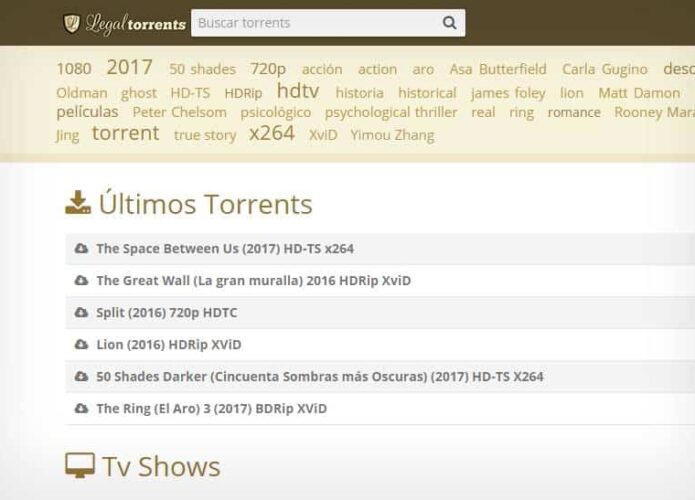Click the magnifier search icon
The height and width of the screenshot is (500, 695).
449,23
